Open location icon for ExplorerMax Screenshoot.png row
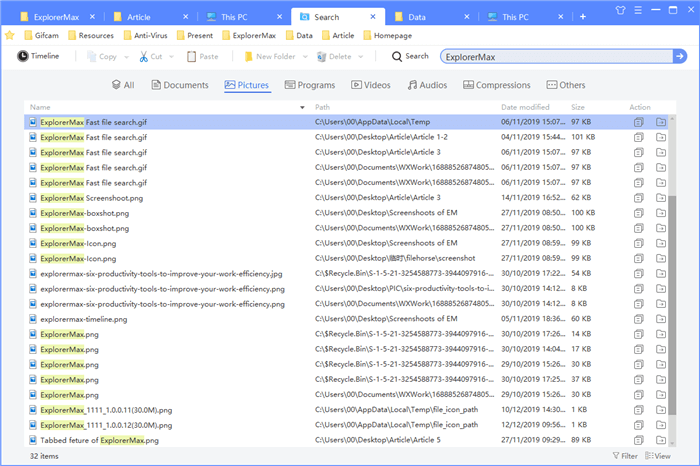Viewport: 700px width, 466px height. click(661, 198)
